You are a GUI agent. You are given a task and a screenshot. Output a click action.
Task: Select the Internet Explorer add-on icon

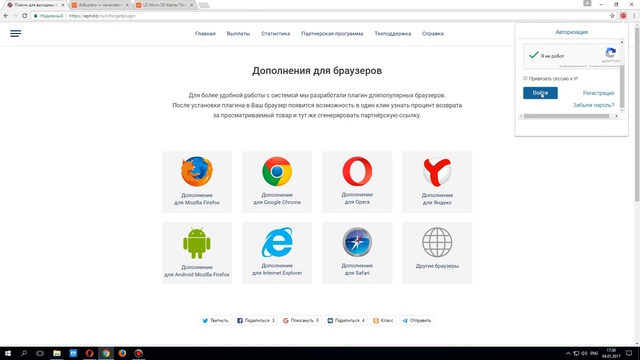[277, 242]
